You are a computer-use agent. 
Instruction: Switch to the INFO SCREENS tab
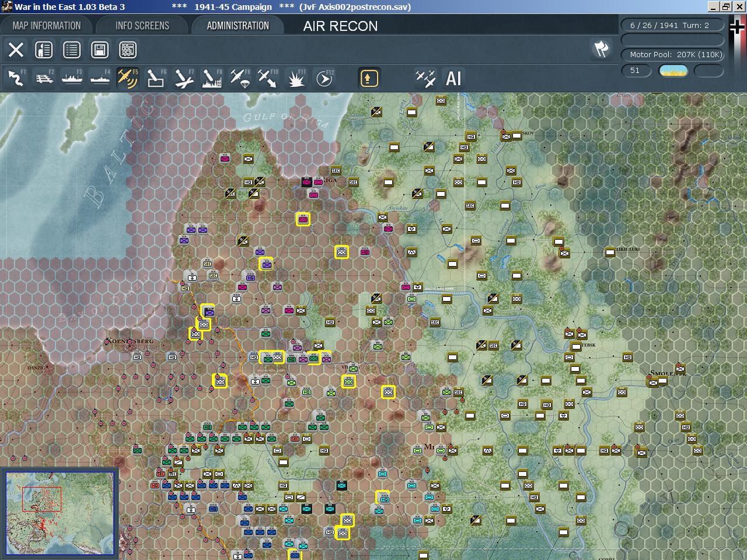click(142, 26)
